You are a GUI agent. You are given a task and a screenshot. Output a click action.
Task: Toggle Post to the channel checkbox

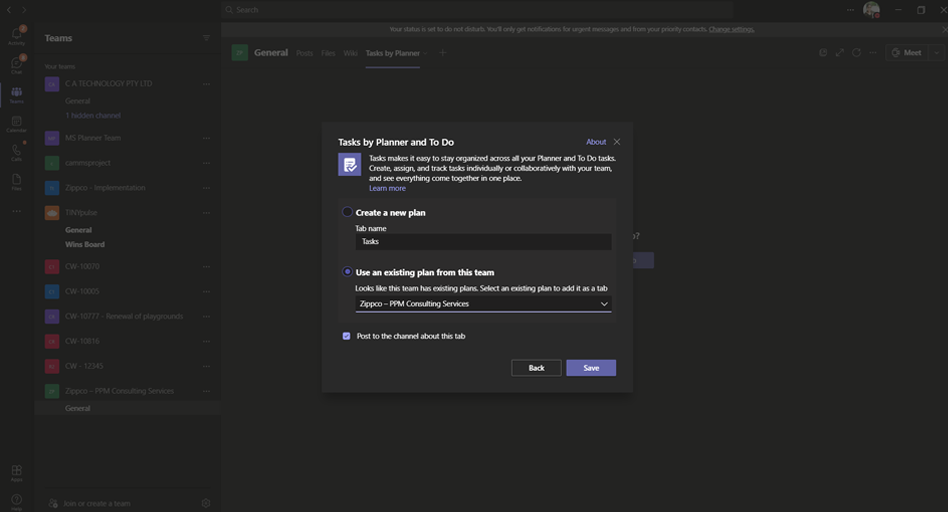(346, 336)
